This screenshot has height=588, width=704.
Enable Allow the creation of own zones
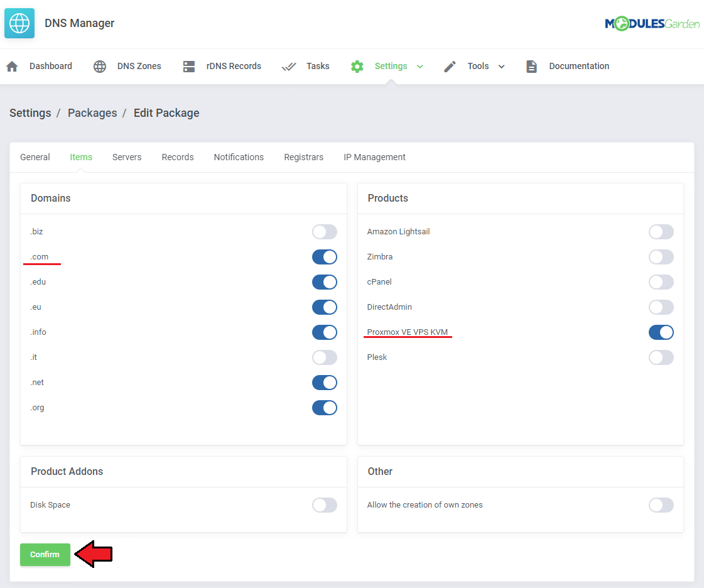pyautogui.click(x=661, y=505)
